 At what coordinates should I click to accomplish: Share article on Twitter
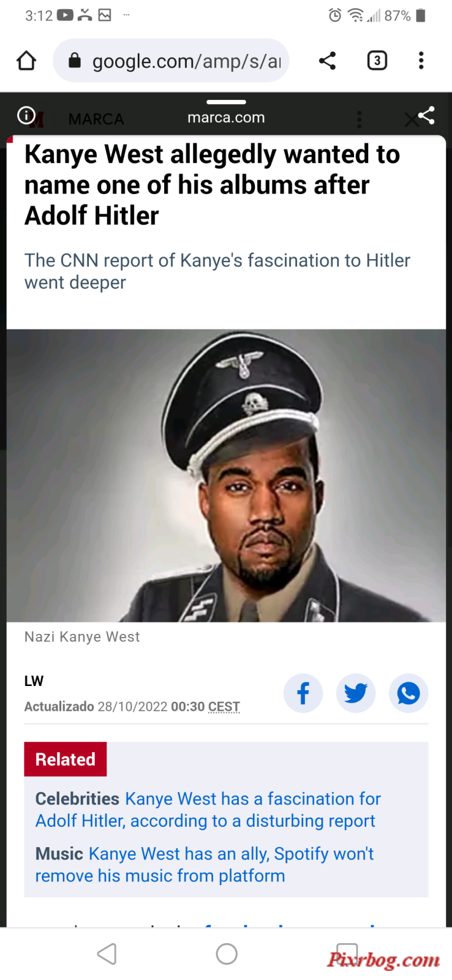(x=356, y=693)
